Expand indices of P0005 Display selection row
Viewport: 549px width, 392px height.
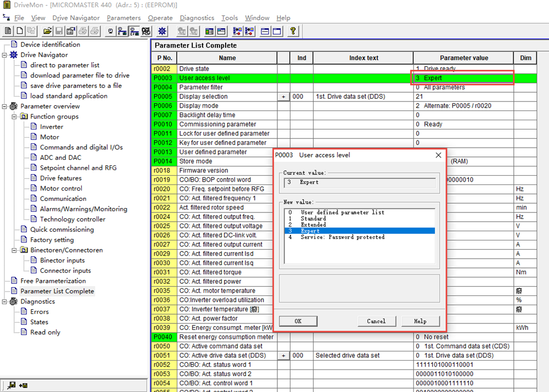(x=283, y=97)
